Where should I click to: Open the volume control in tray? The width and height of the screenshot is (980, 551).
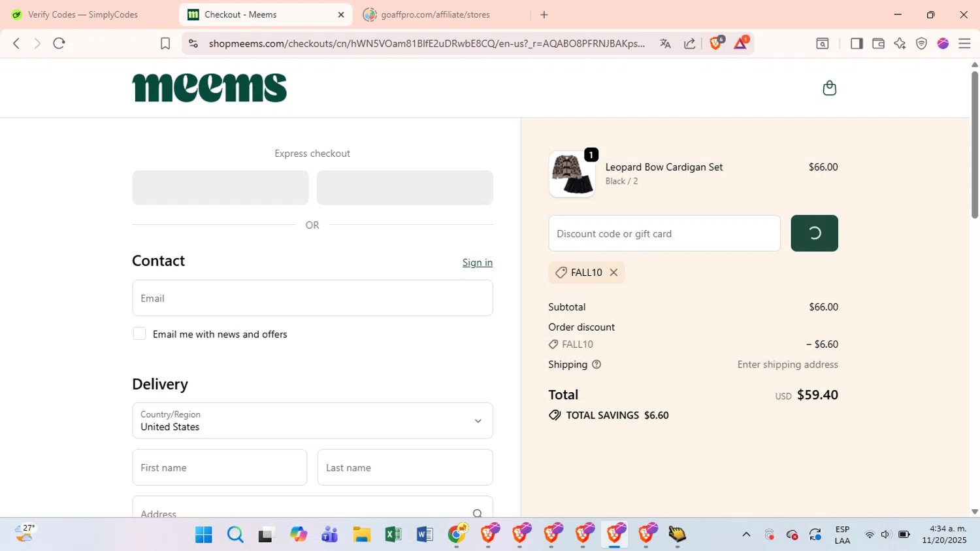pos(886,535)
